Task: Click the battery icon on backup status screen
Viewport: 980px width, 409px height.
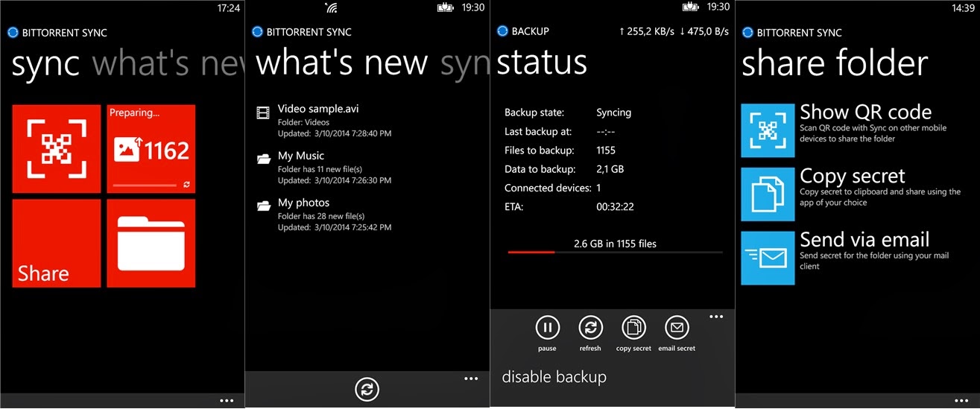Action: coord(690,7)
